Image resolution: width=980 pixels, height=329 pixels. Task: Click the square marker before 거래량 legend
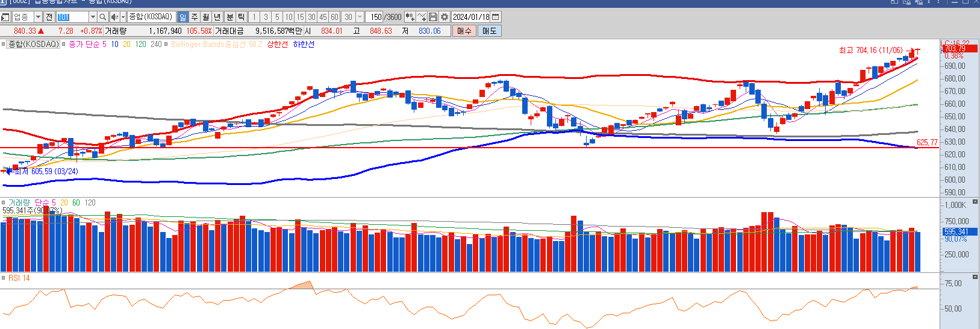4,202
